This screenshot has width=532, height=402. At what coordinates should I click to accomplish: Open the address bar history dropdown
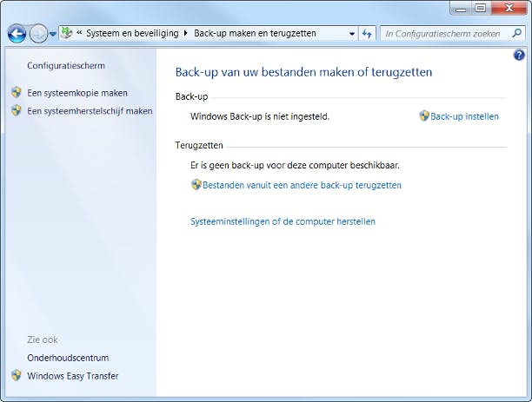352,34
